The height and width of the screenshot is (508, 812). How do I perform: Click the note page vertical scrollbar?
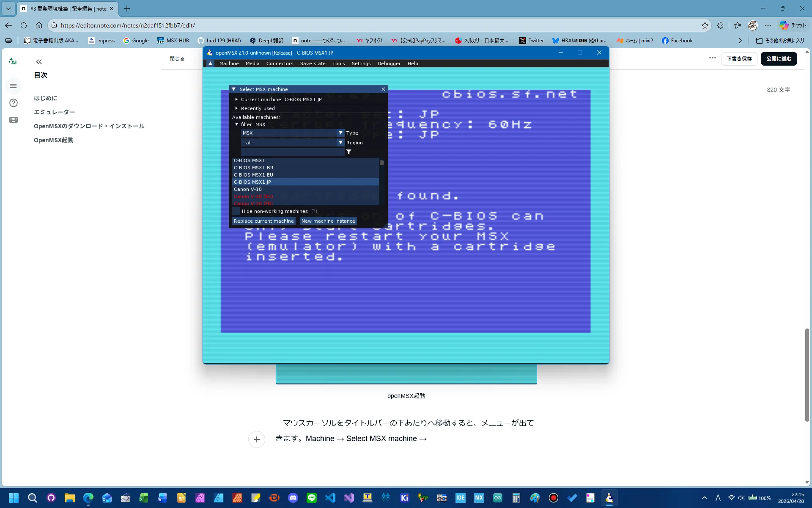[807, 375]
